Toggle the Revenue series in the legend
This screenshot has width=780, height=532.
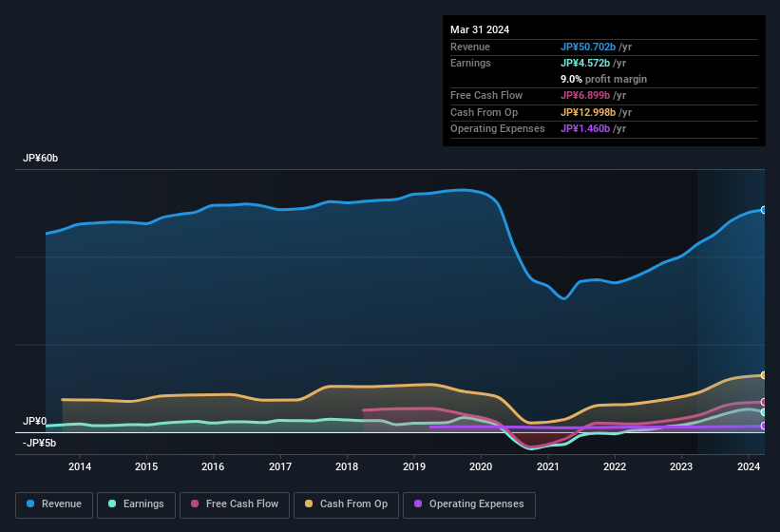click(x=55, y=504)
